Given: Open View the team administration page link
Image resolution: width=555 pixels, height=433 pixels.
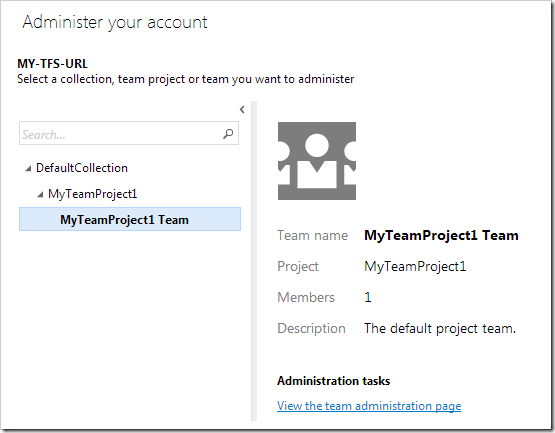Looking at the screenshot, I should 369,406.
